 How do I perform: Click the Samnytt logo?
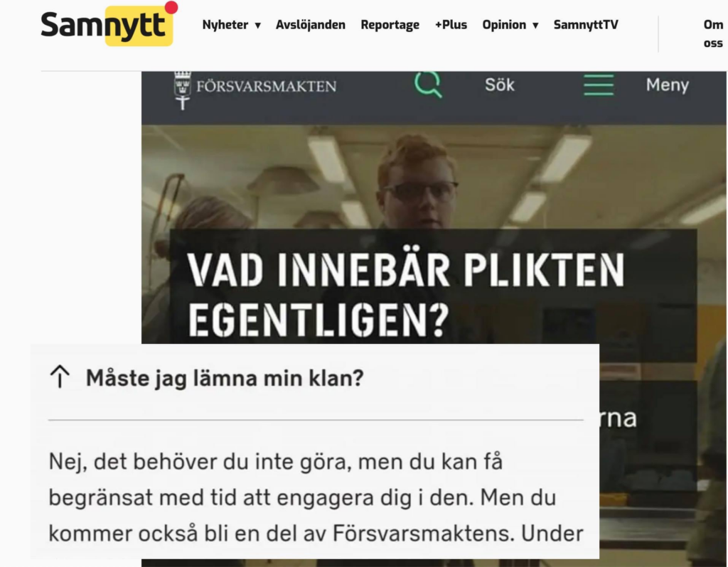(107, 25)
